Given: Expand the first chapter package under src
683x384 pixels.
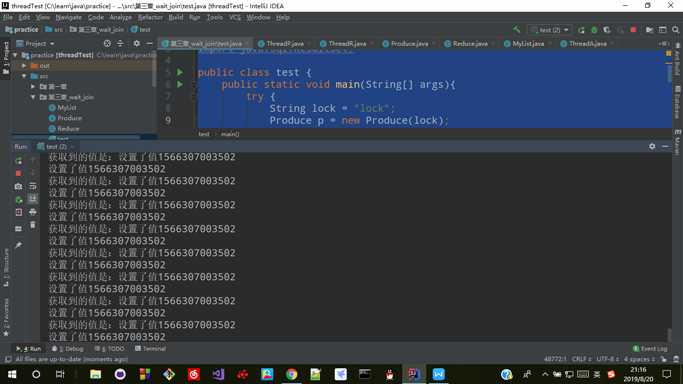Looking at the screenshot, I should pos(33,87).
